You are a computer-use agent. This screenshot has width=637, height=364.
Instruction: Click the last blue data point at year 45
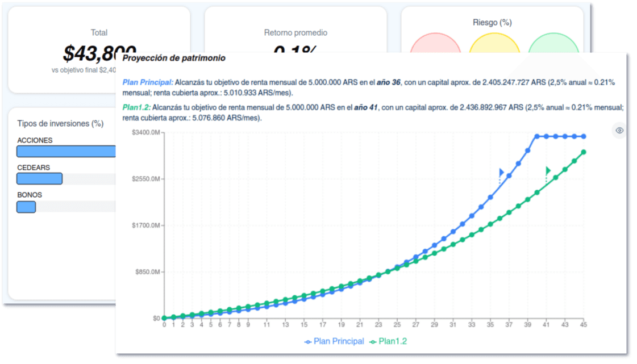tap(583, 136)
